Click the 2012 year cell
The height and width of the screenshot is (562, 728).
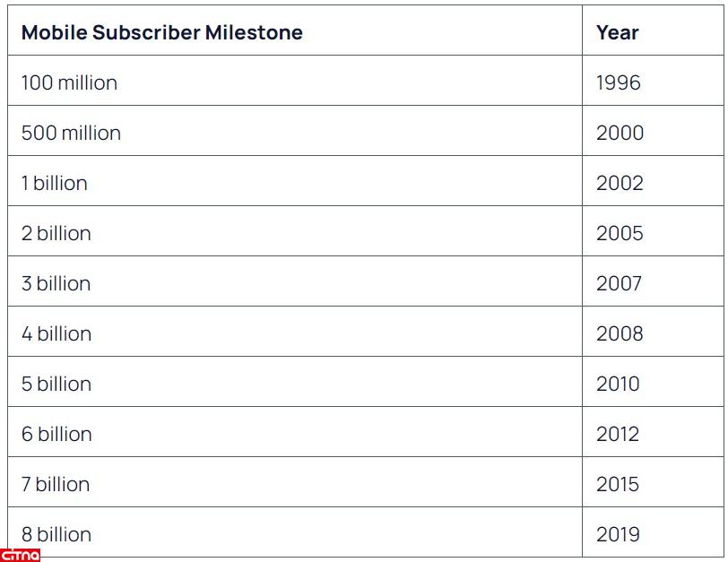pyautogui.click(x=618, y=435)
